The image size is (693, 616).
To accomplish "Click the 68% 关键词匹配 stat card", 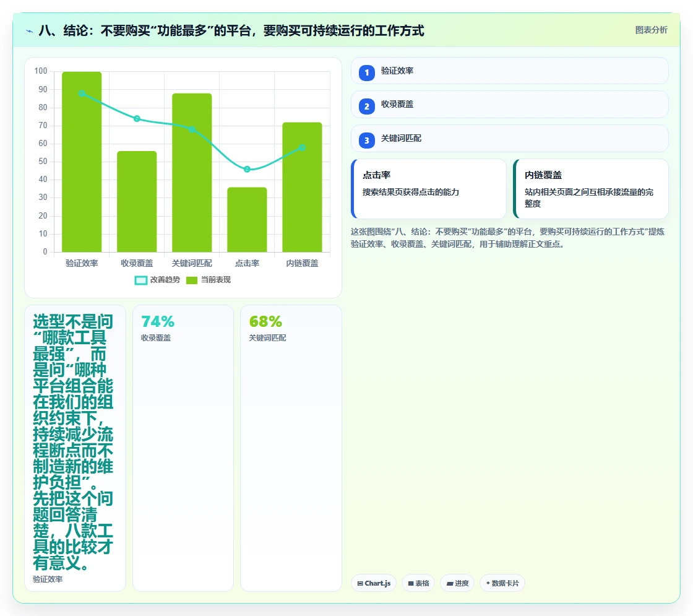I will pyautogui.click(x=291, y=448).
